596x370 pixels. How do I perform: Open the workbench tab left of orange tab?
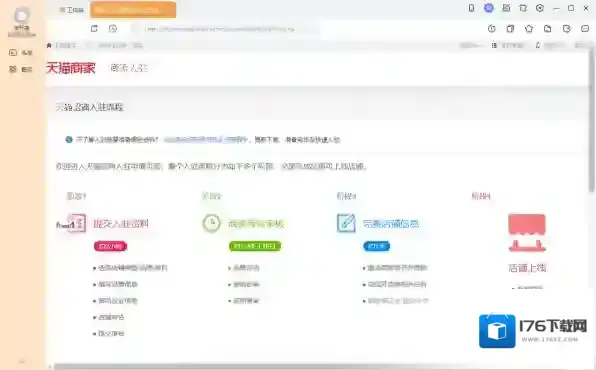pos(72,10)
